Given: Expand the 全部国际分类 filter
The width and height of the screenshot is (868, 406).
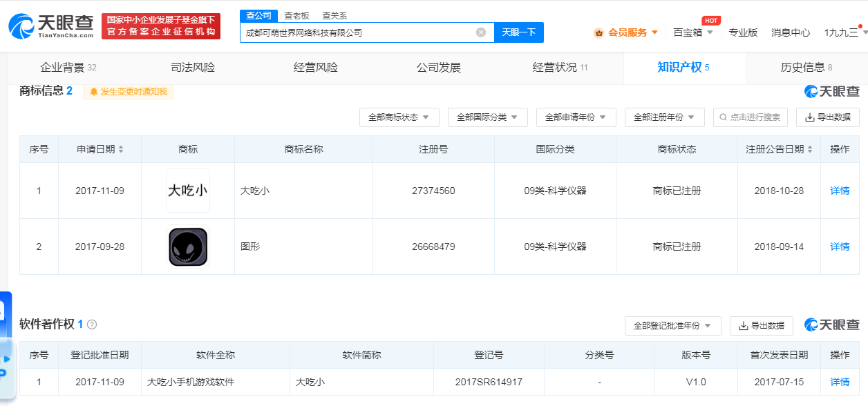Looking at the screenshot, I should click(488, 117).
